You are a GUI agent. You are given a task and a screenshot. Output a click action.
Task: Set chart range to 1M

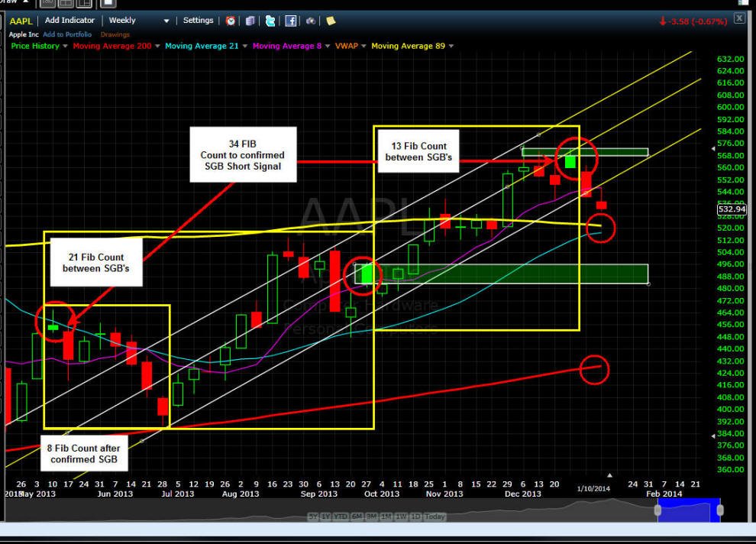point(386,516)
